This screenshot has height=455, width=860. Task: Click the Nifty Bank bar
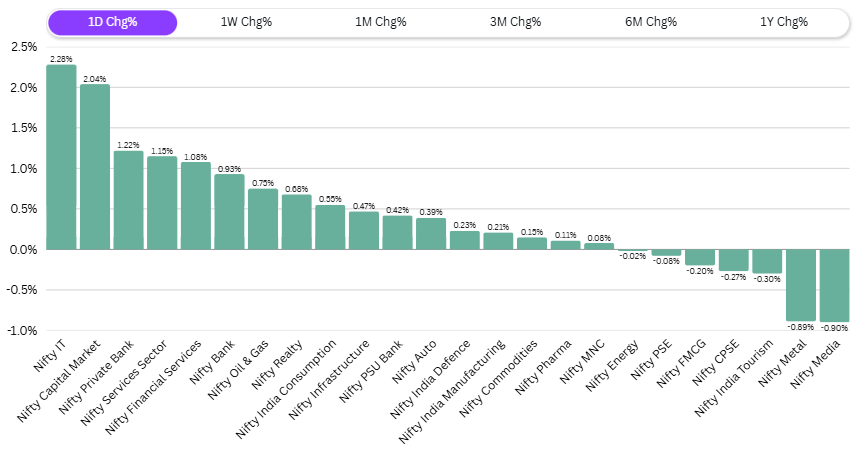coord(229,212)
